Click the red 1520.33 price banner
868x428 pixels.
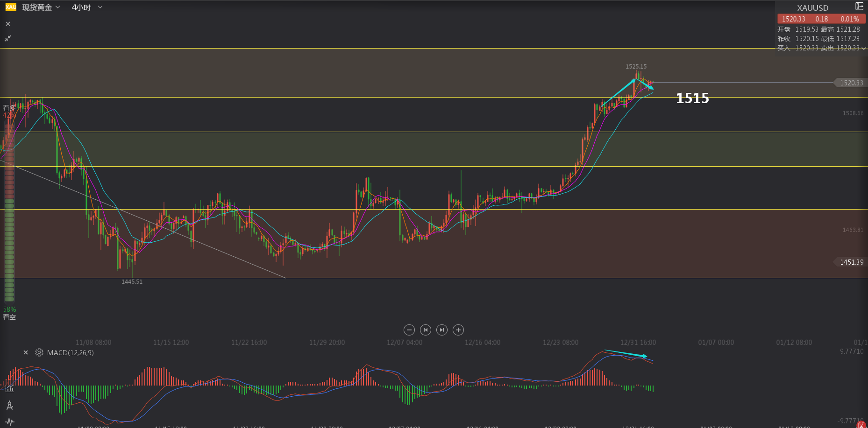click(821, 19)
